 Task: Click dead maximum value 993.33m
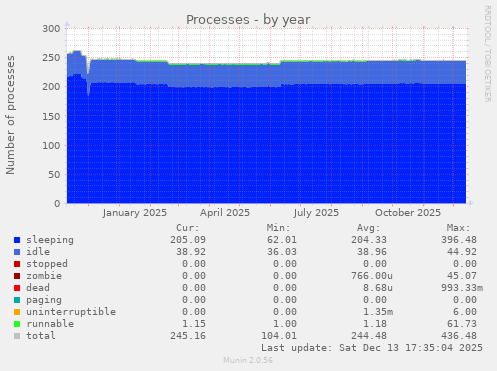pyautogui.click(x=462, y=288)
